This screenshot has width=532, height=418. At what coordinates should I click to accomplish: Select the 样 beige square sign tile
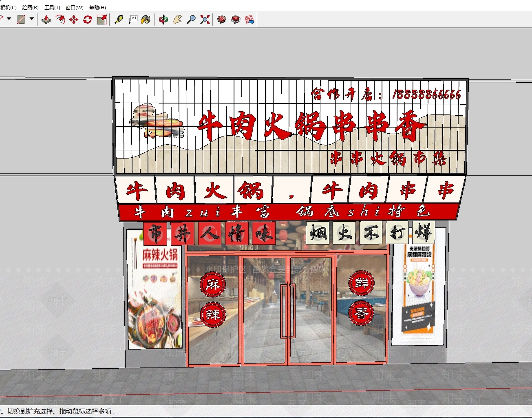tap(424, 232)
